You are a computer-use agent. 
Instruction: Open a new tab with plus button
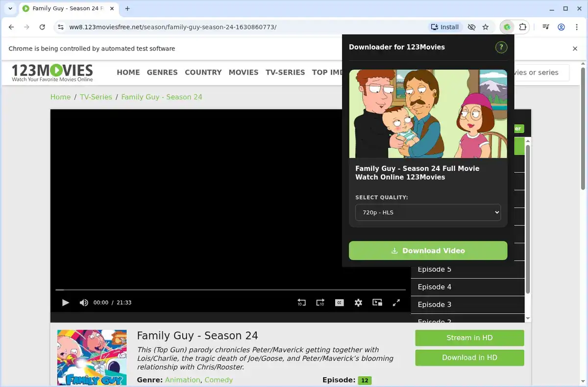127,8
